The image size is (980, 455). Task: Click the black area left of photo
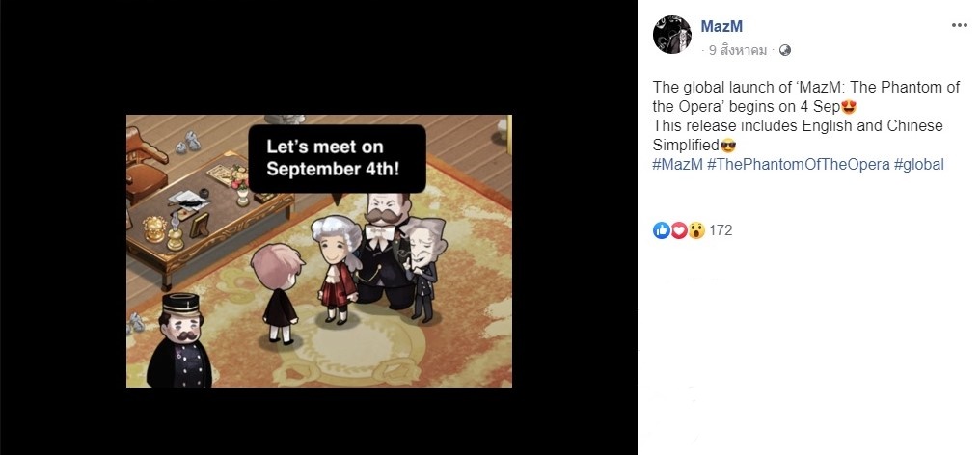[63, 227]
